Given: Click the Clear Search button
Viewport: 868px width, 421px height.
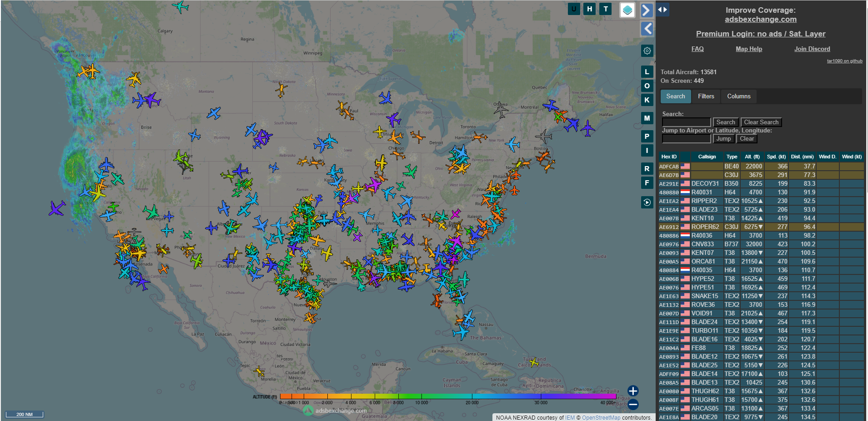Looking at the screenshot, I should click(x=761, y=122).
